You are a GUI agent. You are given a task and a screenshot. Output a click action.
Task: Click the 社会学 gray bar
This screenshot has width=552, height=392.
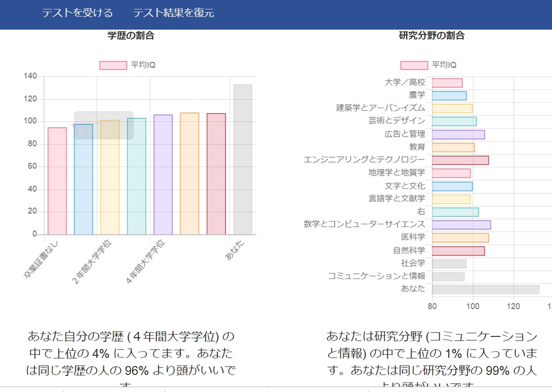[449, 264]
